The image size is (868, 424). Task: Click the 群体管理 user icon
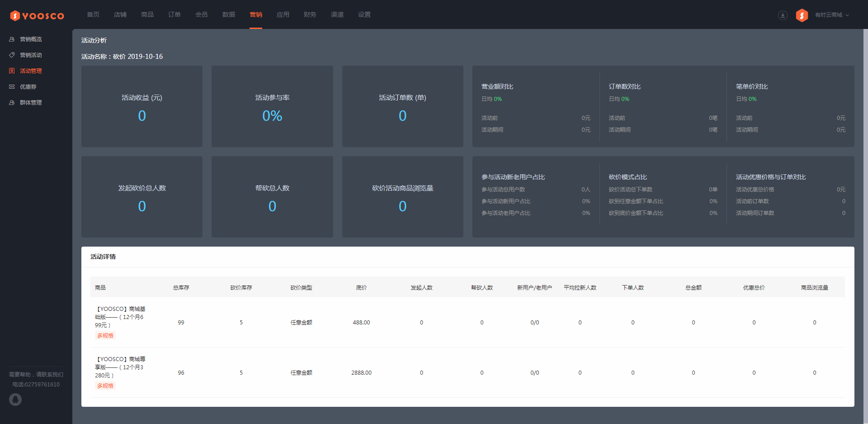pyautogui.click(x=12, y=103)
